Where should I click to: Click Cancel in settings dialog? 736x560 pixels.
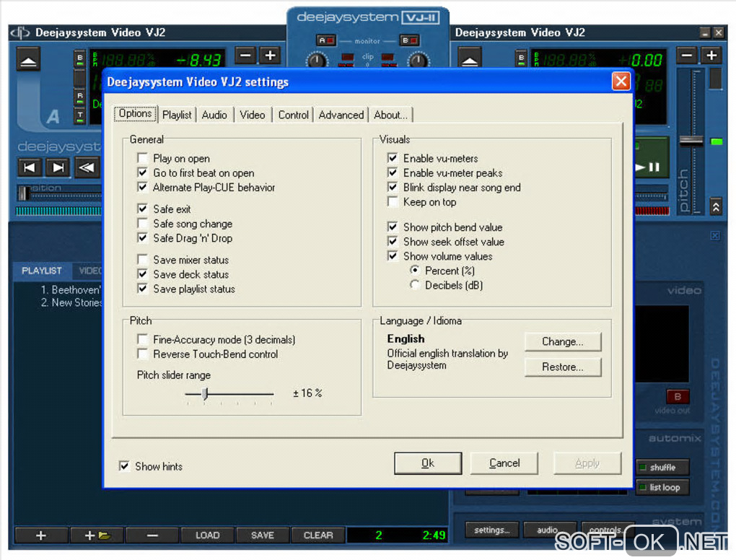(x=504, y=463)
